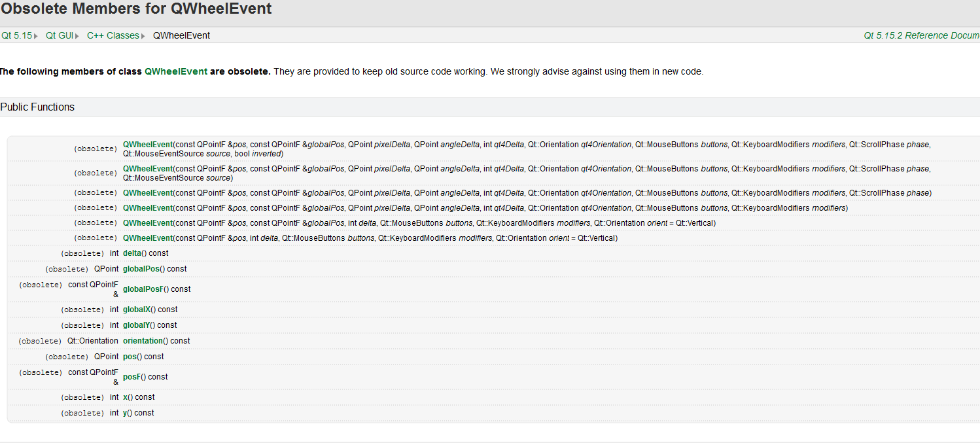The height and width of the screenshot is (443, 980).
Task: Open the pos() function link
Action: pos(129,357)
